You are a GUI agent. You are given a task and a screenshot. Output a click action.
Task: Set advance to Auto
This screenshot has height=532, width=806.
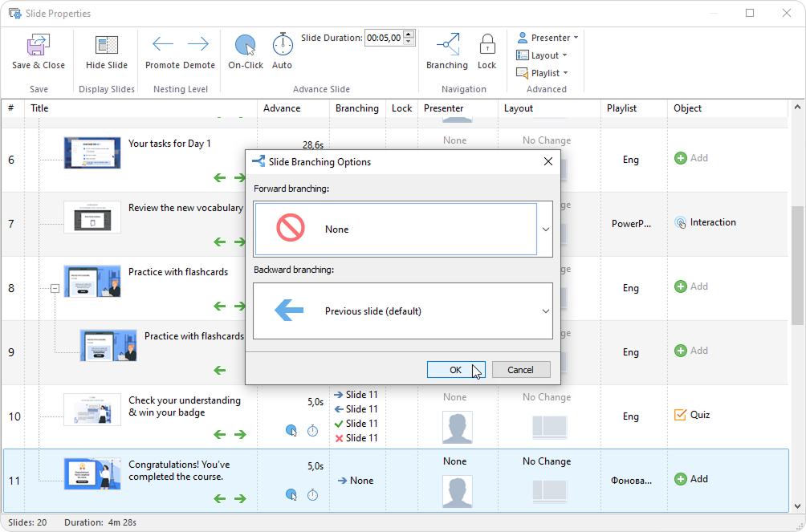pos(283,46)
